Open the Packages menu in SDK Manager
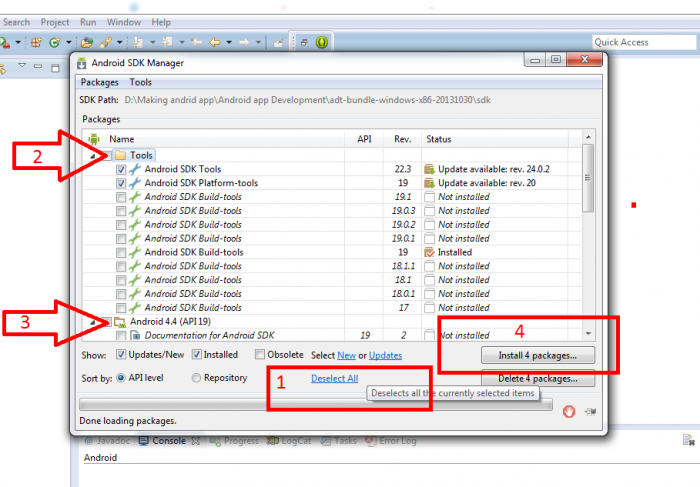The image size is (700, 487). tap(100, 82)
